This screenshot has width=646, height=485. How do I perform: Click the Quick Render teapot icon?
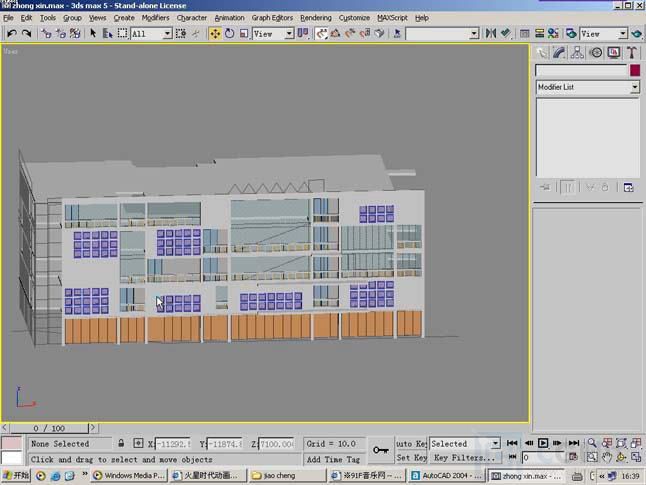pyautogui.click(x=637, y=33)
